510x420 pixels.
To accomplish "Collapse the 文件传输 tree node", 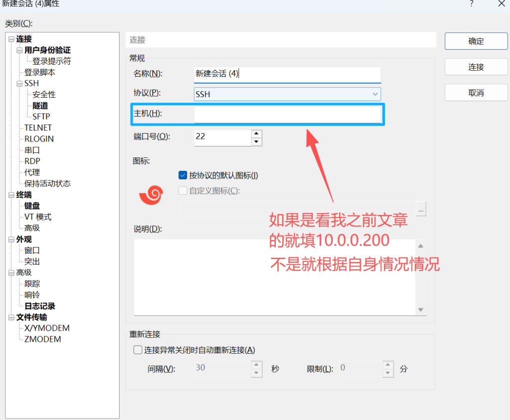I will click(11, 317).
